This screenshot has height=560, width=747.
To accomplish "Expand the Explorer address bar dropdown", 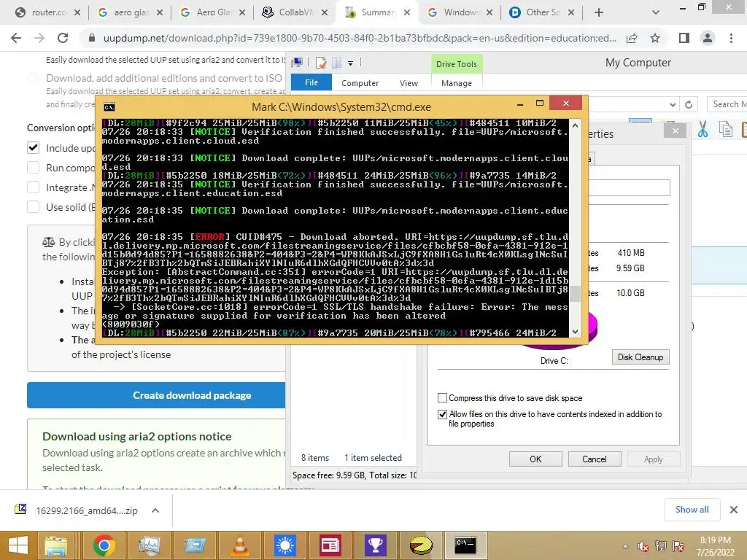I will point(673,104).
